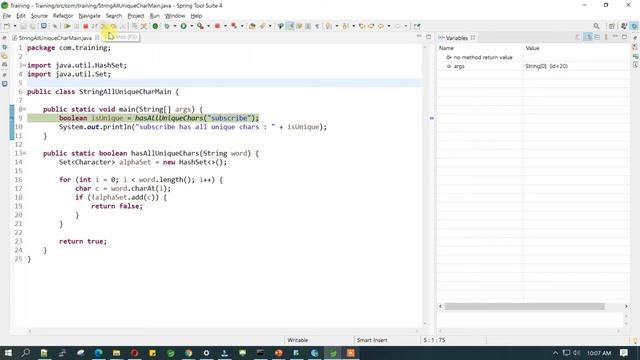Viewport: 640px width, 360px height.
Task: Open the Windows Start menu
Action: (x=8, y=353)
